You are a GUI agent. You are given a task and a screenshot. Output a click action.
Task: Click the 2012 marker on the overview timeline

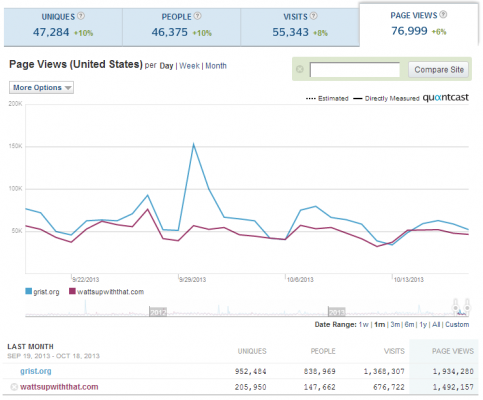[x=158, y=312]
